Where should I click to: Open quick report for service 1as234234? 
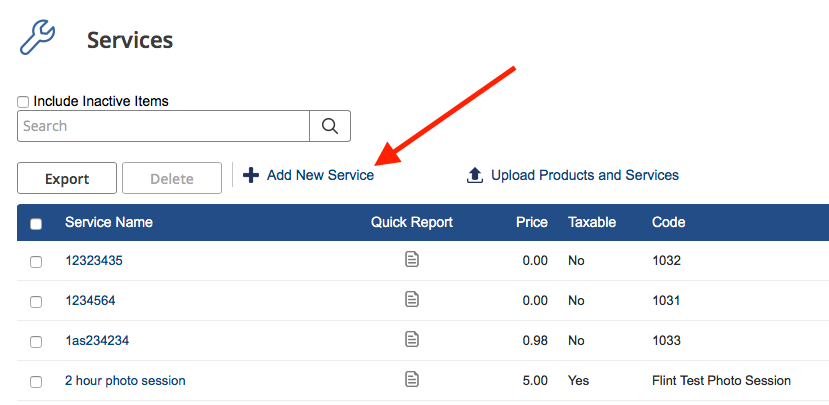pyautogui.click(x=412, y=339)
